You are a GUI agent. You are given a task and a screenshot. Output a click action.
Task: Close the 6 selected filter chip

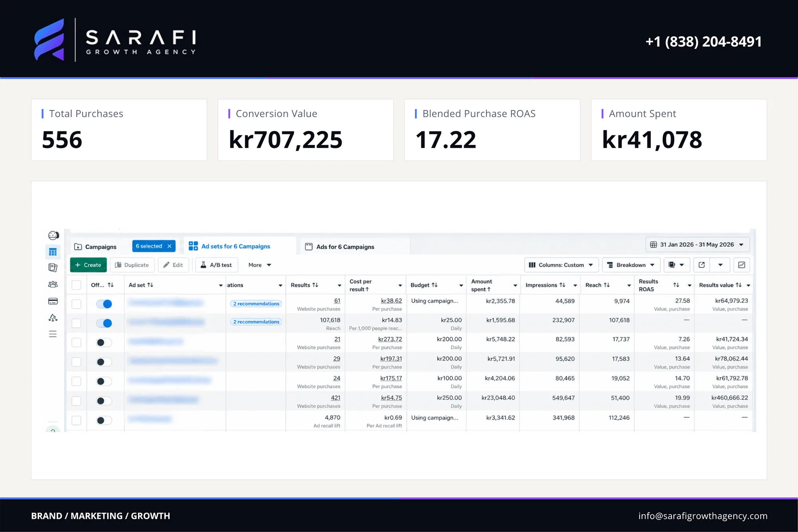[x=170, y=246]
